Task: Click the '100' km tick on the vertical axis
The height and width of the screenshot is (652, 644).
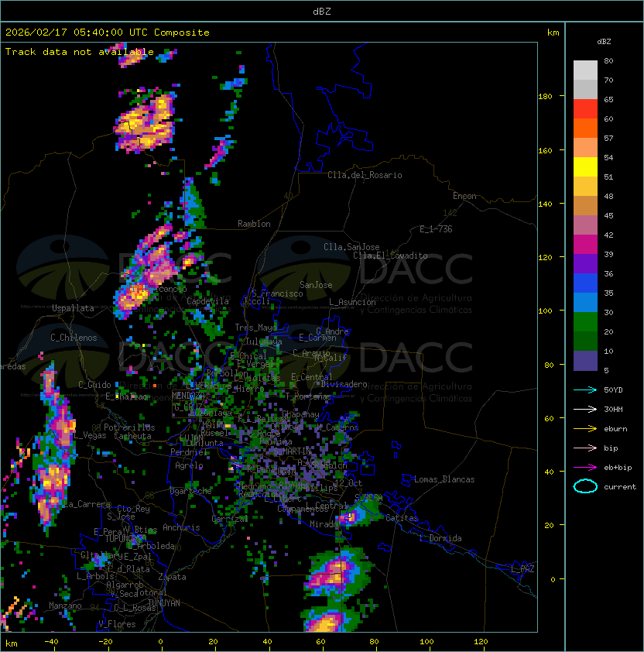Action: (x=545, y=311)
